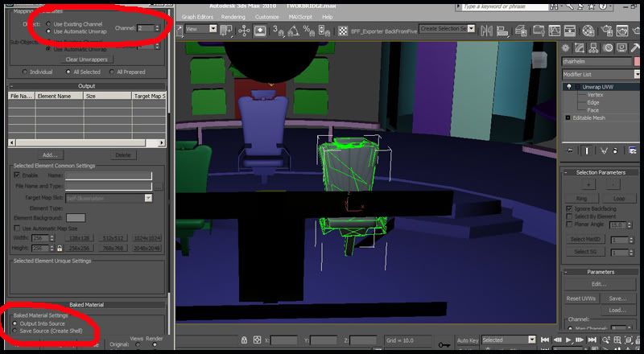Open the Layer Manager icon

point(521,31)
